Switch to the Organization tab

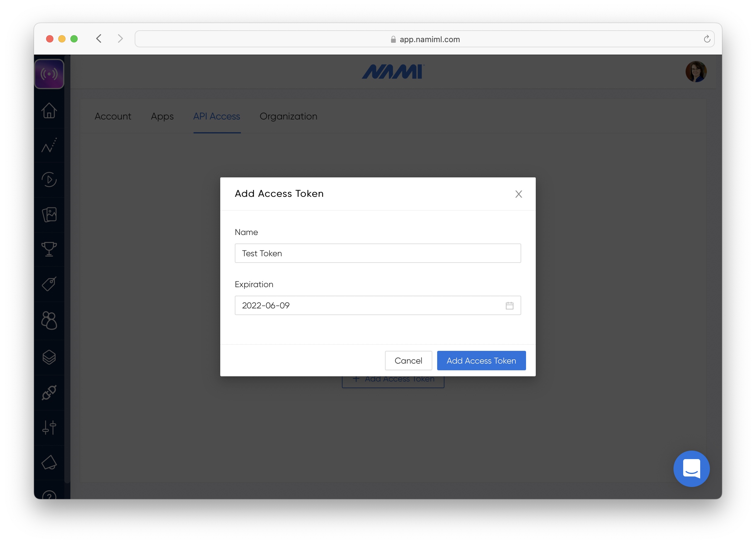[x=288, y=116]
